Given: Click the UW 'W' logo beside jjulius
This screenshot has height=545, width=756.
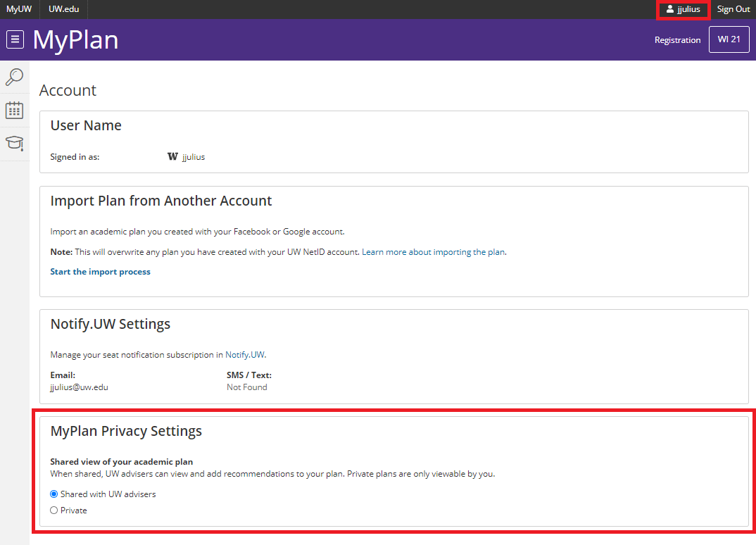Looking at the screenshot, I should point(172,156).
